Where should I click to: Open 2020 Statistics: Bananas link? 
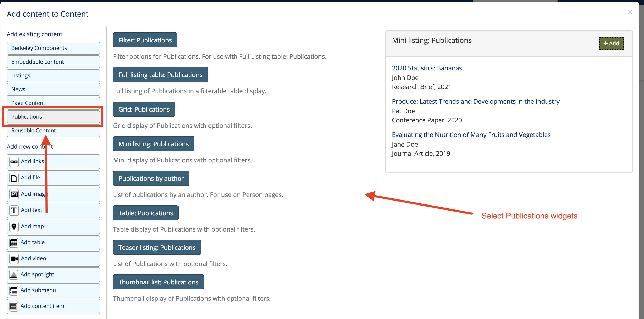(x=427, y=68)
